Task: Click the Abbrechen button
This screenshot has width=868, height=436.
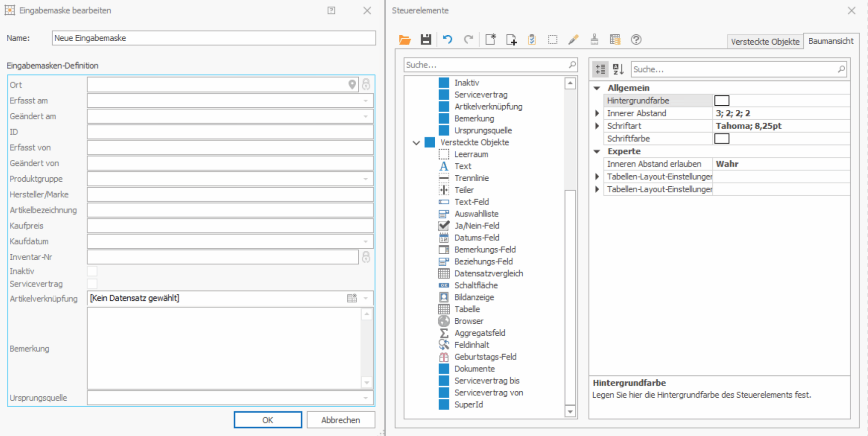Action: tap(341, 420)
